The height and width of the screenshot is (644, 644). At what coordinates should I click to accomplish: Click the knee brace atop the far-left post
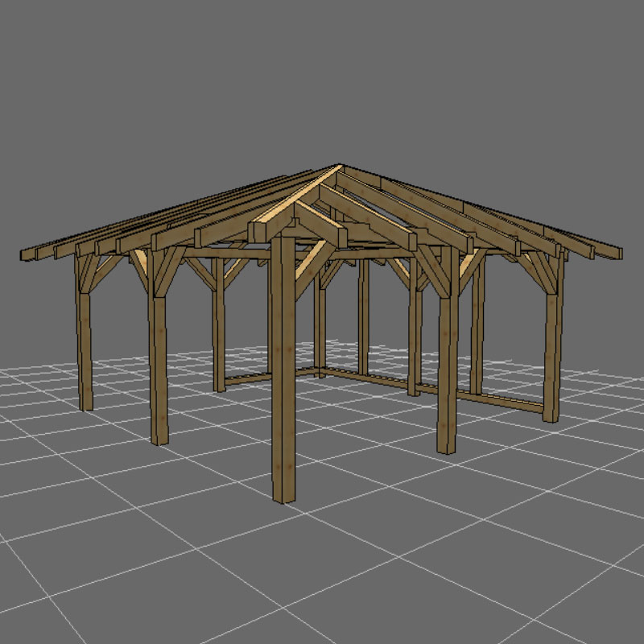point(97,270)
